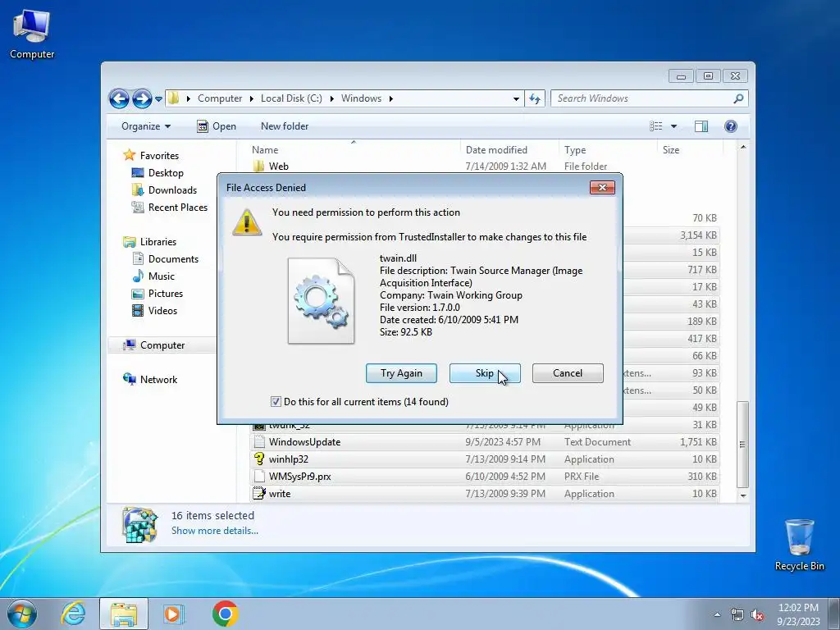
Task: Click the Back navigation arrow in Explorer
Action: 119,98
